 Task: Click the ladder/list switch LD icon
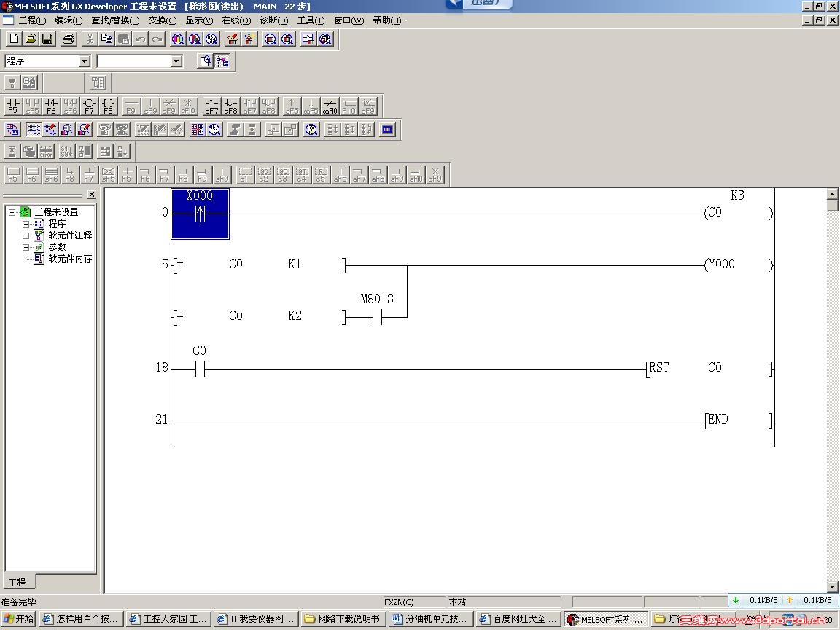(x=12, y=130)
